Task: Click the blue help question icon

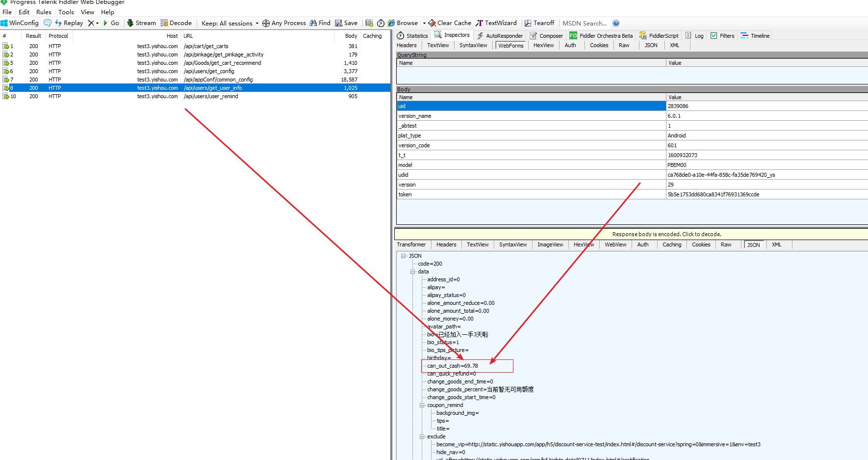Action: [616, 23]
